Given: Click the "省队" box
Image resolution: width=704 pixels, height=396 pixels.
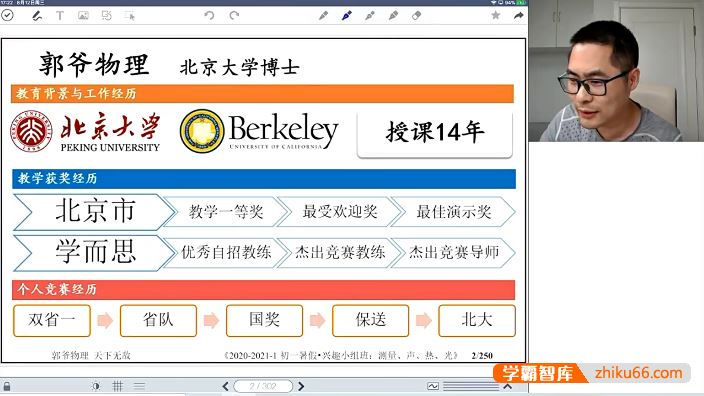Looking at the screenshot, I should (x=158, y=320).
